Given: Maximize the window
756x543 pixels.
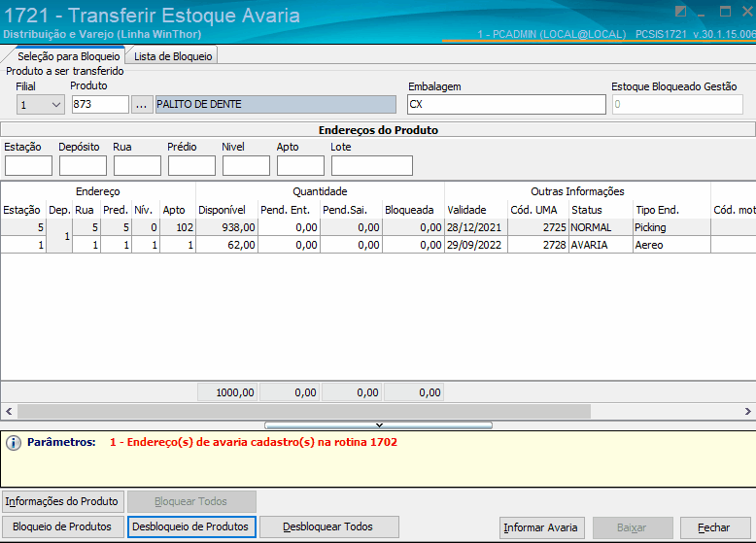Looking at the screenshot, I should point(725,12).
